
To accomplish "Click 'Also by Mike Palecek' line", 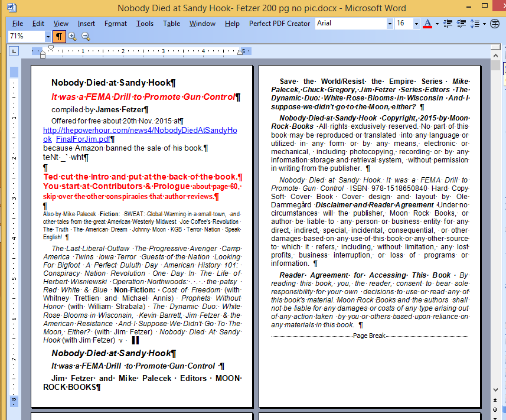I will click(x=70, y=214).
